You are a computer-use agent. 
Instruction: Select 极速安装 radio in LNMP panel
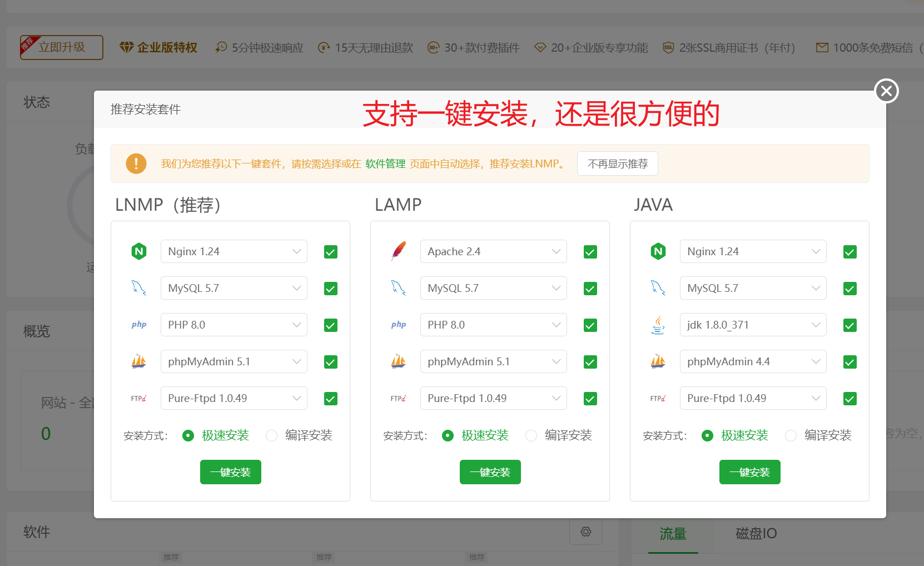coord(188,435)
